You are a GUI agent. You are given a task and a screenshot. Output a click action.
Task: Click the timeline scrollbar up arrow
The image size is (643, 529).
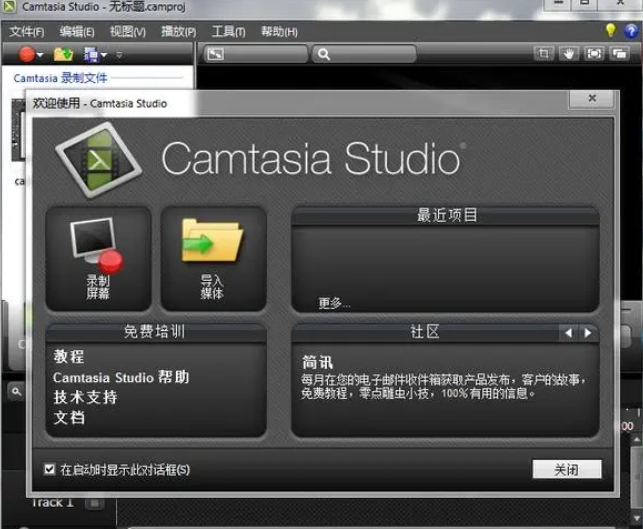(637, 440)
